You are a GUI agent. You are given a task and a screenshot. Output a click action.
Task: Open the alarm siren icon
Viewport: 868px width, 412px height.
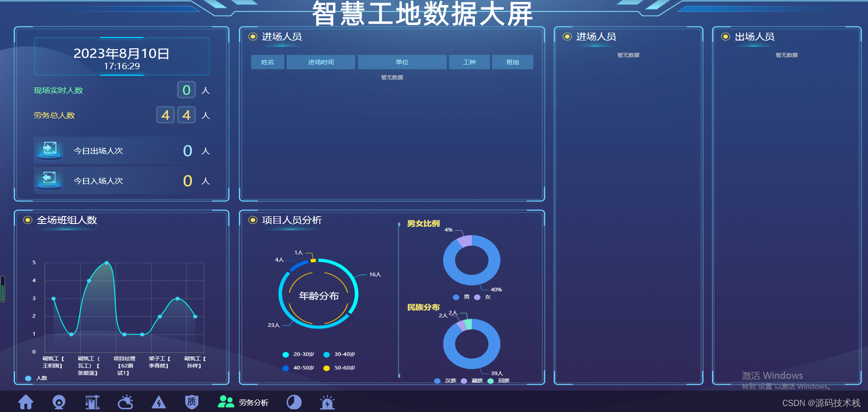327,402
